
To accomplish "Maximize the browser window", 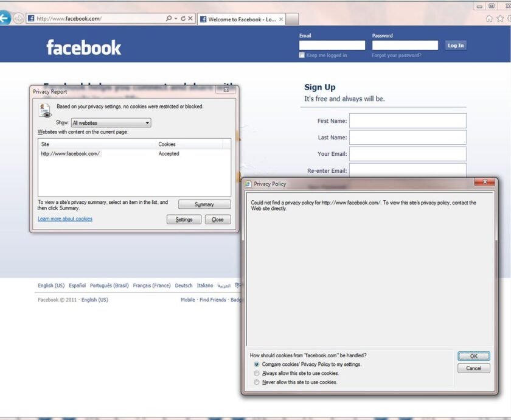I will [492, 6].
